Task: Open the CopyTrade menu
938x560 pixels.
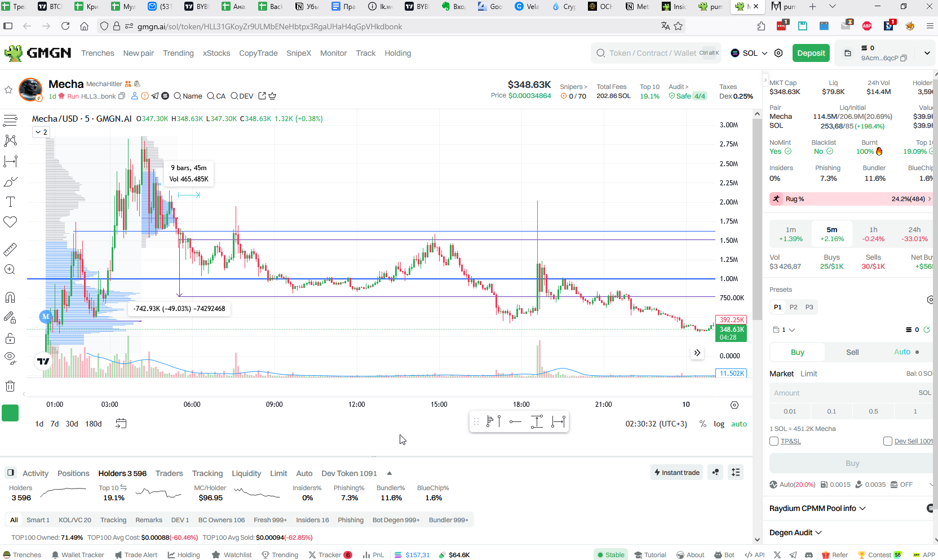Action: (x=258, y=53)
